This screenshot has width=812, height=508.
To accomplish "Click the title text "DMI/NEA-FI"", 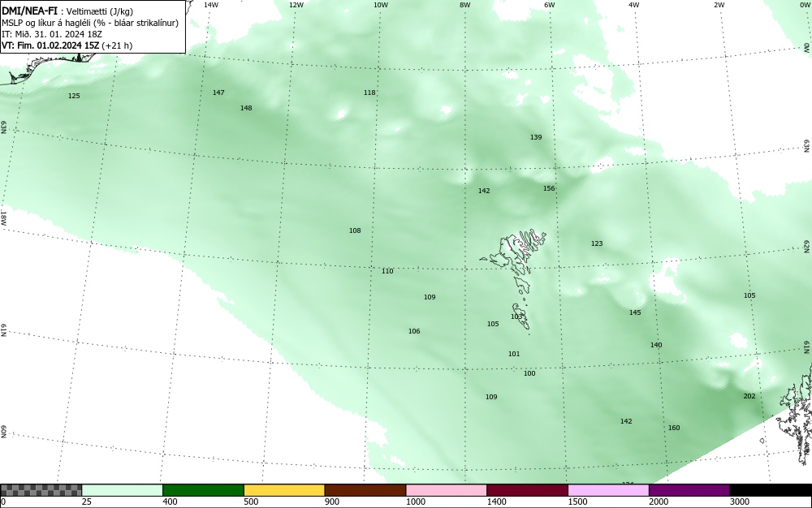I will 29,11.
